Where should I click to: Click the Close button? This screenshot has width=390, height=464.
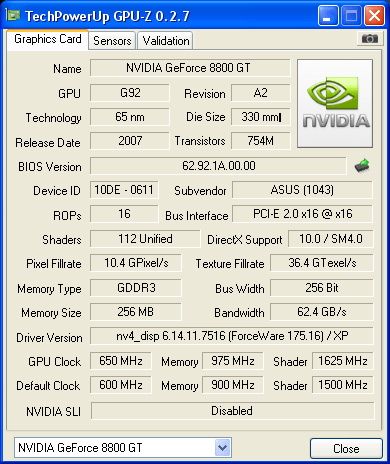[x=346, y=448]
